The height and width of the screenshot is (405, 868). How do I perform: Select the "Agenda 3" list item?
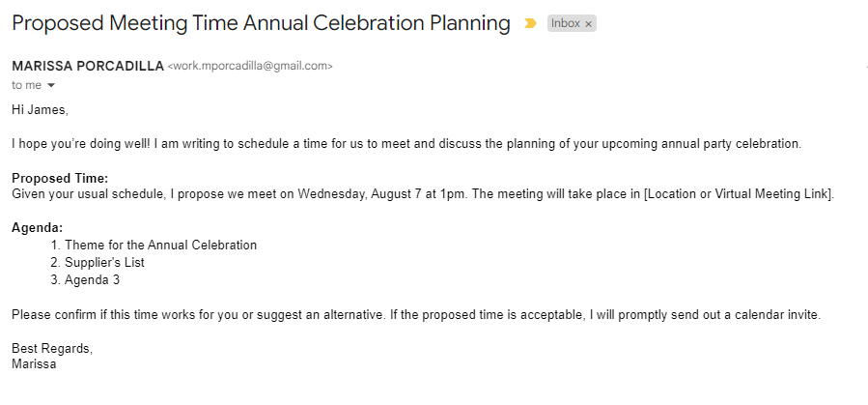(92, 280)
